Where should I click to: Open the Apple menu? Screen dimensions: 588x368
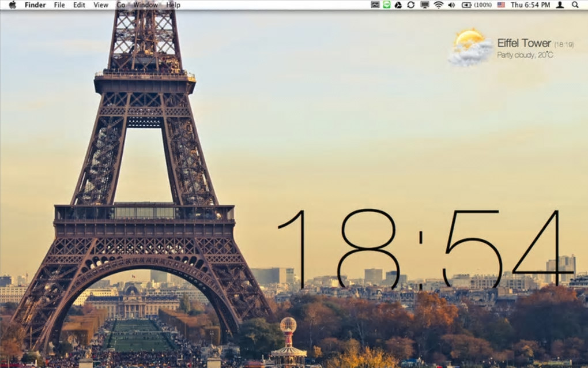coord(12,5)
